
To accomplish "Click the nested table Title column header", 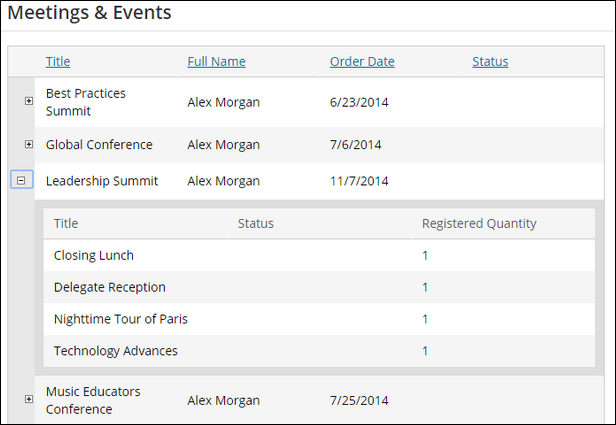I will tap(66, 223).
